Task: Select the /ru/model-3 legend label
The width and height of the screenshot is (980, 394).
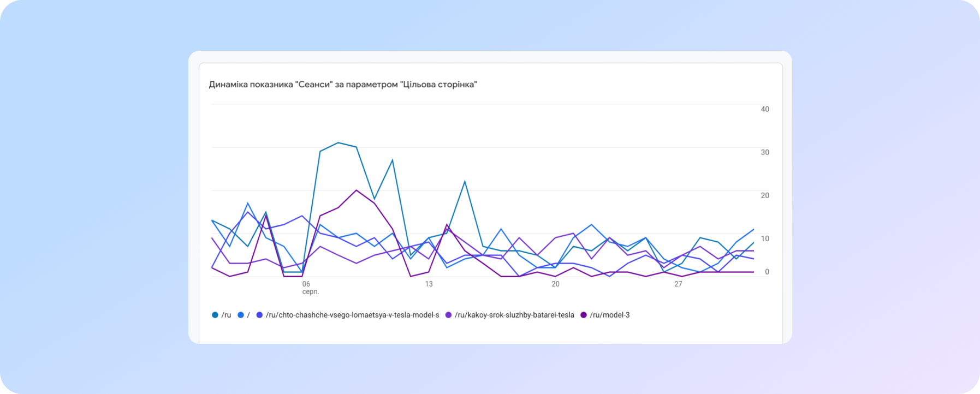Action: [x=609, y=315]
